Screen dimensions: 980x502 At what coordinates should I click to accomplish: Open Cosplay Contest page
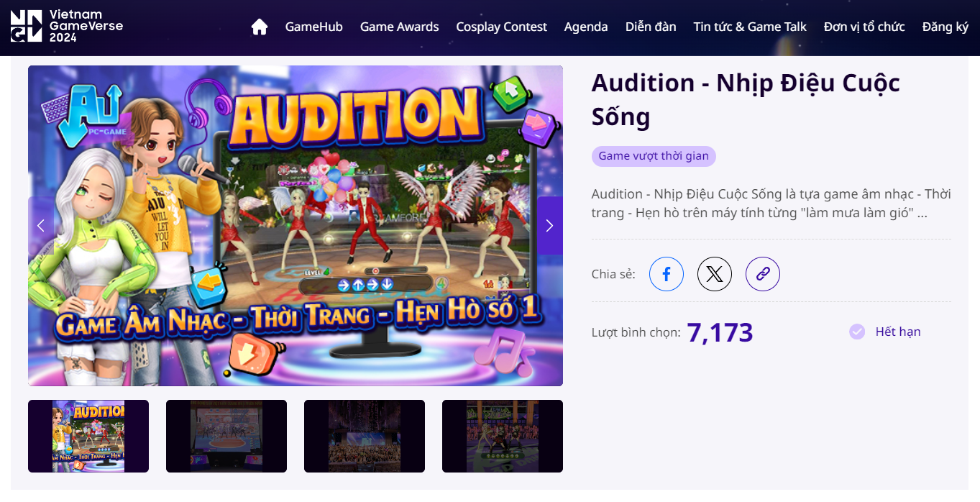[x=501, y=27]
